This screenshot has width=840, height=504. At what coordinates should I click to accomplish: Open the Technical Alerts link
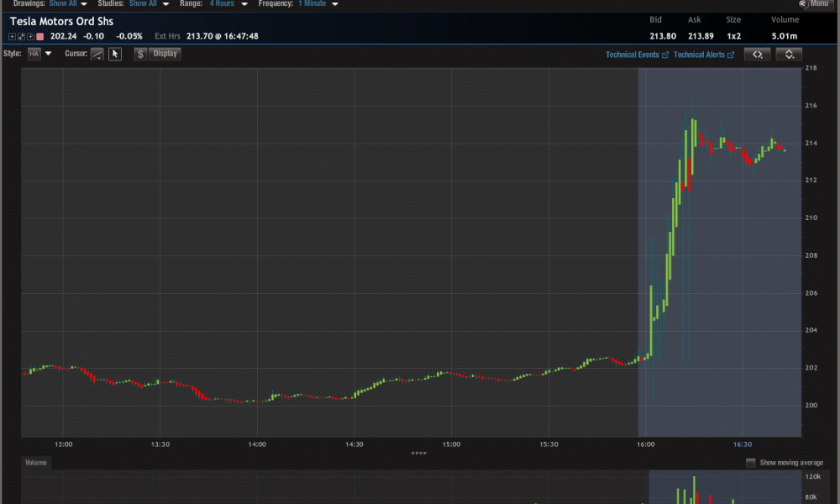coord(703,55)
